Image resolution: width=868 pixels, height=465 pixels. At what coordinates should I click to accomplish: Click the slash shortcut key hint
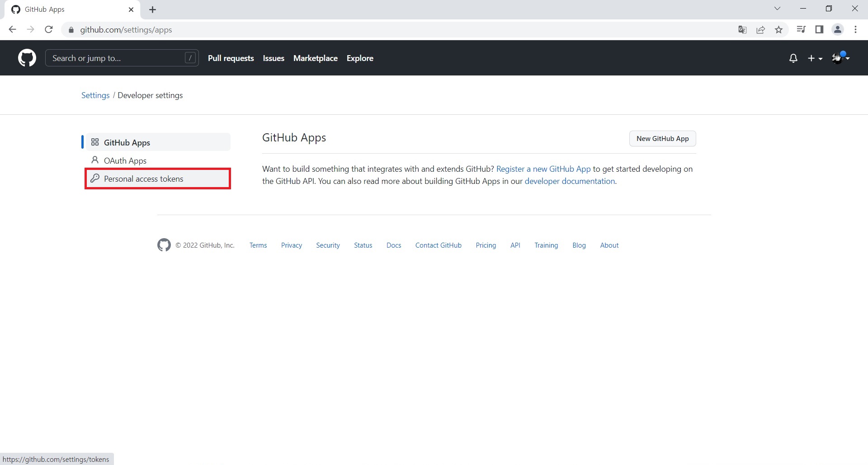pos(190,58)
